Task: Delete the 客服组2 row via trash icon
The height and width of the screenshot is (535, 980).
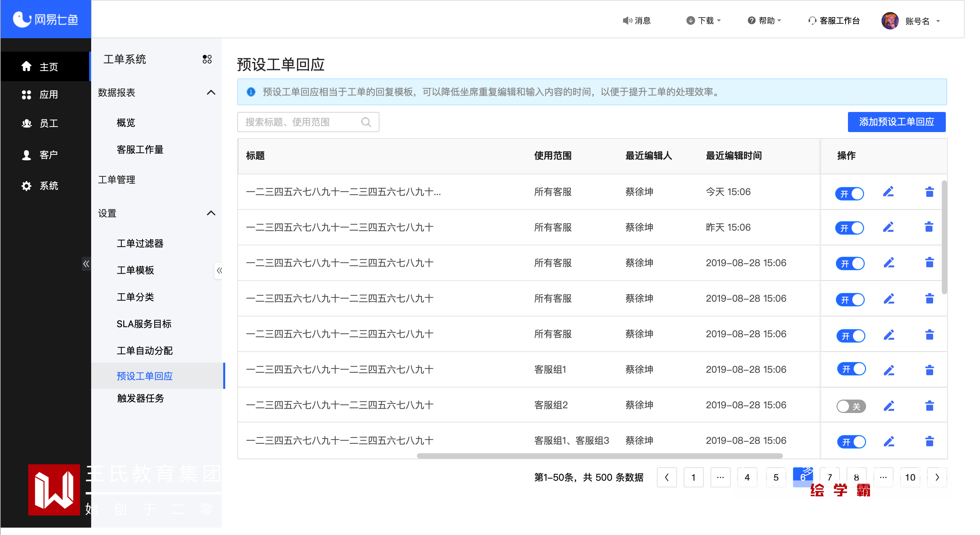Action: (929, 406)
